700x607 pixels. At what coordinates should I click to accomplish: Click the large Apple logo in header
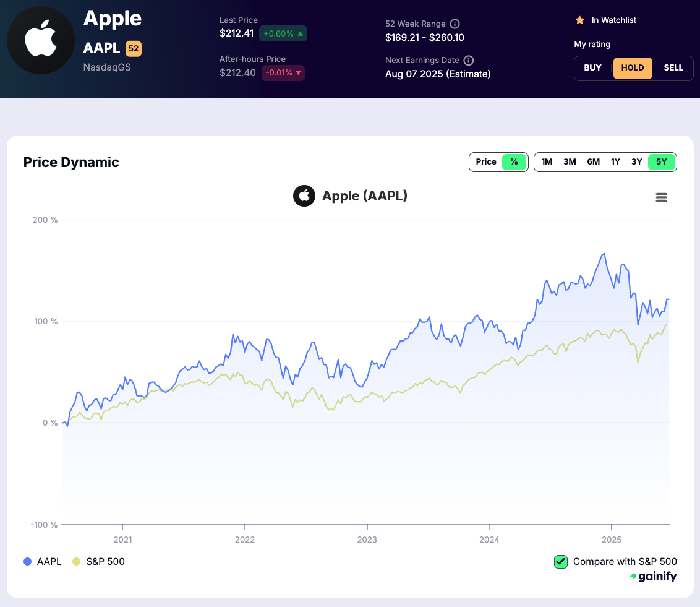tap(41, 40)
